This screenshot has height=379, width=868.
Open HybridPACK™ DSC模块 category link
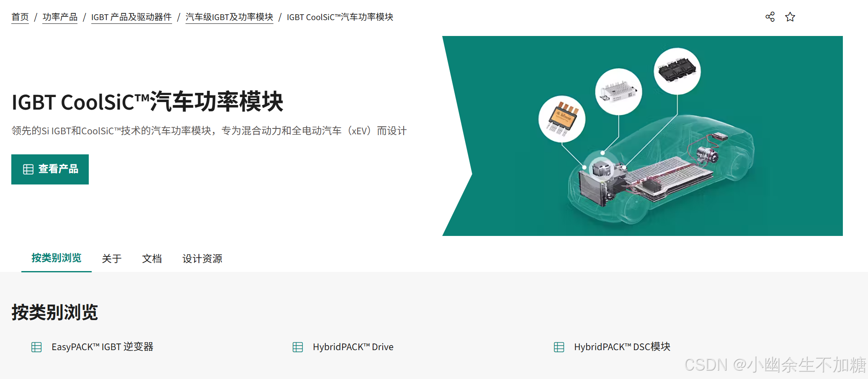(x=622, y=347)
